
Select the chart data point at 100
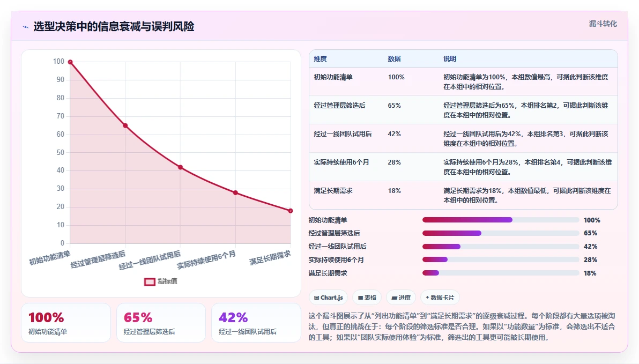click(x=70, y=62)
